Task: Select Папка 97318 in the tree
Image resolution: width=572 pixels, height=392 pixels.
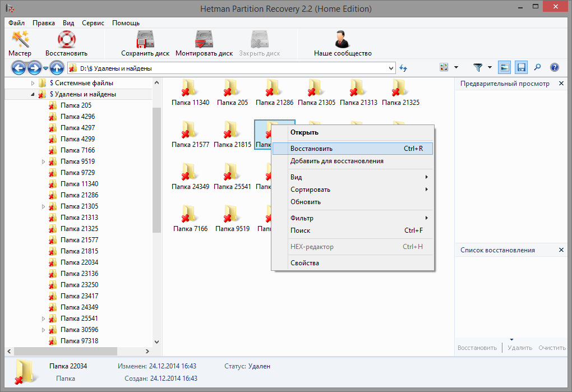Action: [x=80, y=341]
